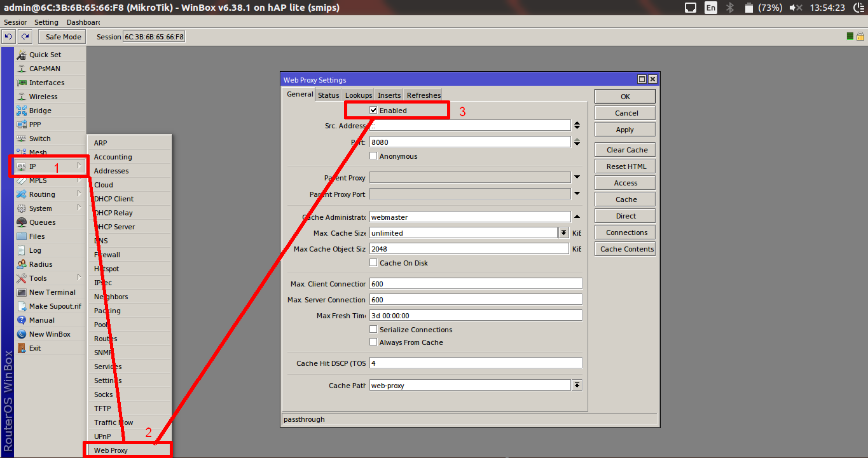
Task: Open CAPsMAN icon in sidebar
Action: (x=22, y=69)
